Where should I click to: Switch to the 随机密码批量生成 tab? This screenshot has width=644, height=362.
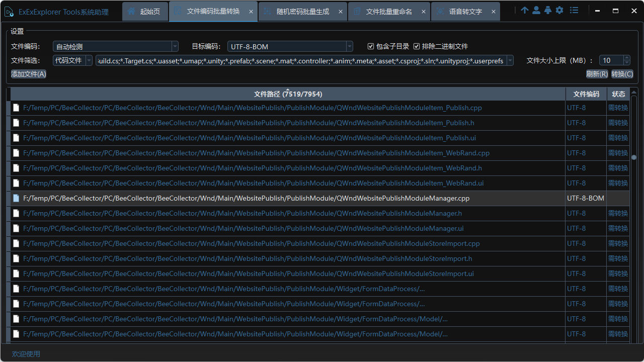(302, 10)
